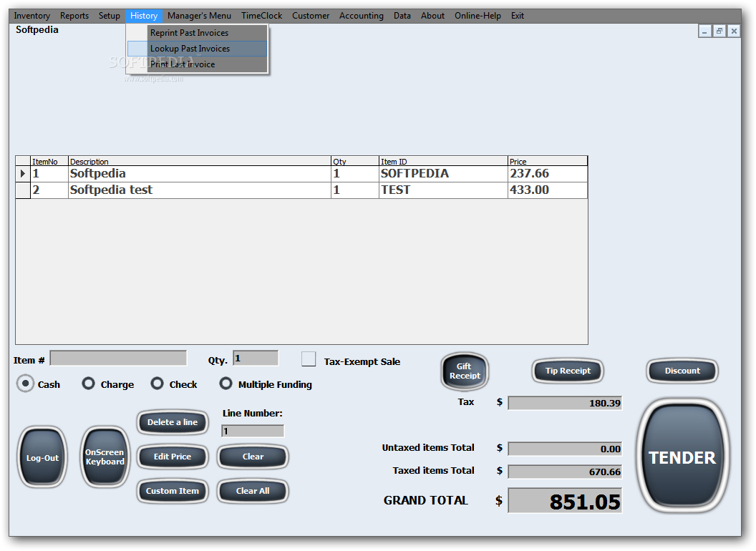This screenshot has width=756, height=551.
Task: Click the Price column header
Action: (x=548, y=162)
